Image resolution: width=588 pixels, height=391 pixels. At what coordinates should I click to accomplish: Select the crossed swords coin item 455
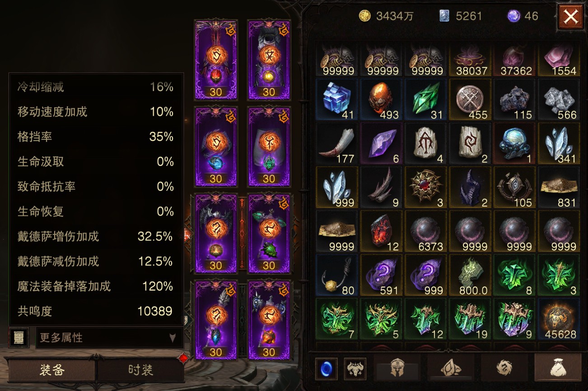[470, 100]
